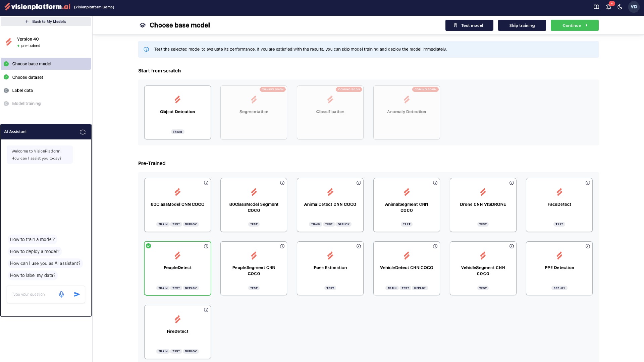This screenshot has width=644, height=362.
Task: Select the PPE Detection card
Action: click(x=559, y=268)
